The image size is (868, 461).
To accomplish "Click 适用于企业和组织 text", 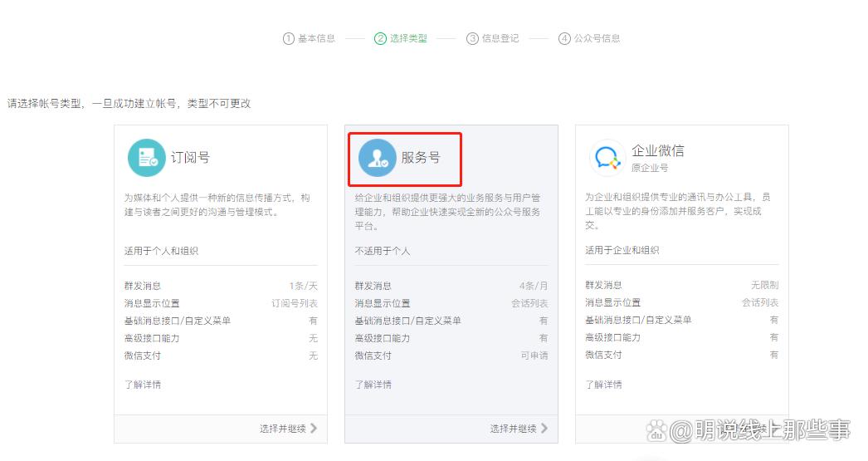I will tap(622, 250).
